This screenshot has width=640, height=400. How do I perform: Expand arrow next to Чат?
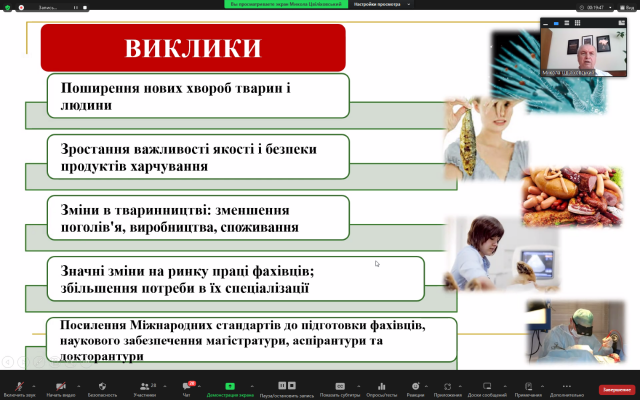[x=199, y=386]
